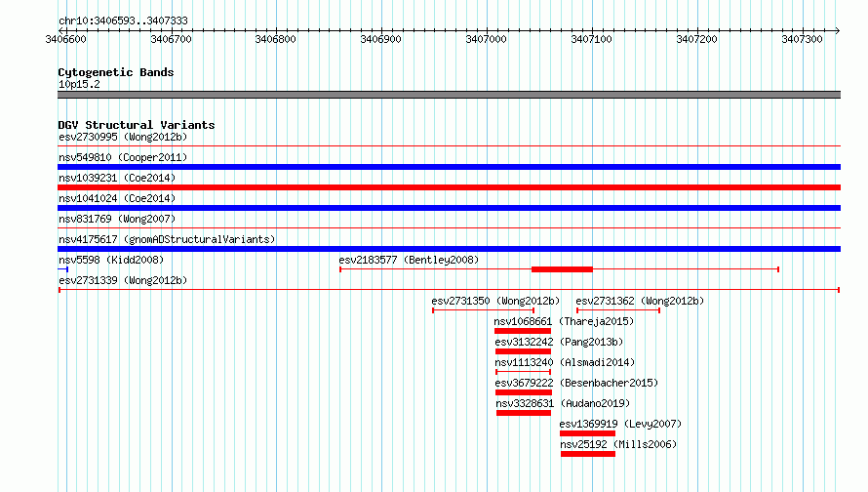Viewport: 868px width, 492px height.
Task: Open the esv2731362 (Wong2012b) label
Action: click(x=640, y=301)
